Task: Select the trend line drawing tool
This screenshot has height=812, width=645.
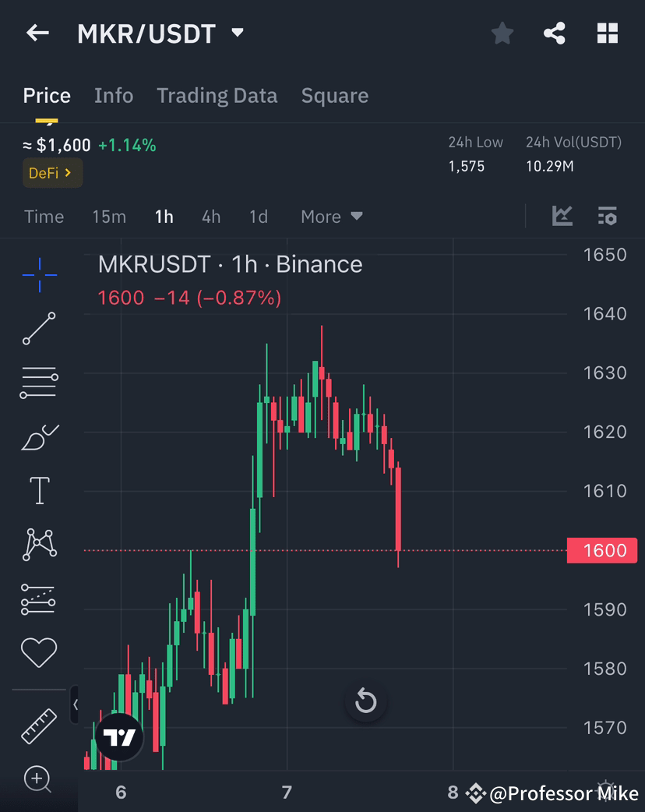Action: pyautogui.click(x=39, y=328)
